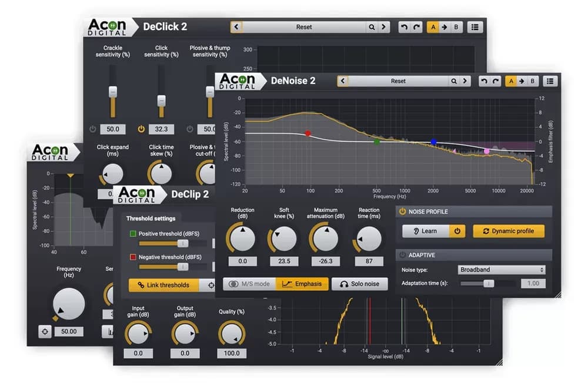The height and width of the screenshot is (383, 588).
Task: Click the pink emphasis filter point
Action: [x=487, y=151]
